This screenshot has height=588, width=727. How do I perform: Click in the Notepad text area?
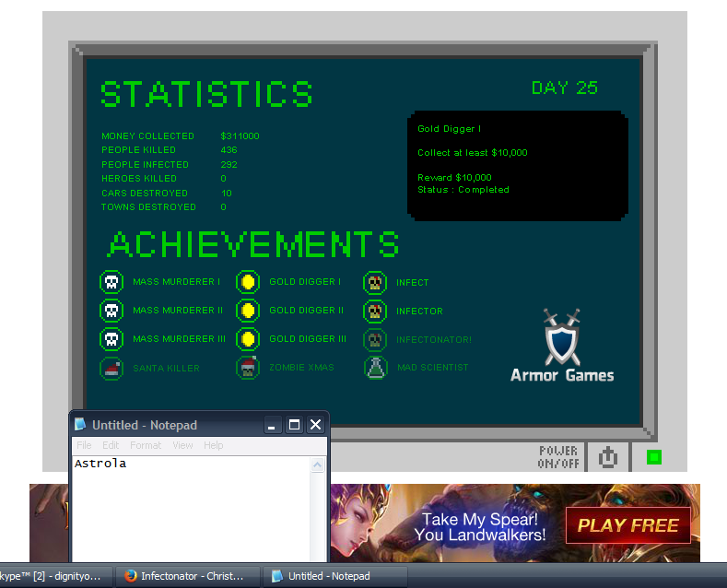[191, 509]
